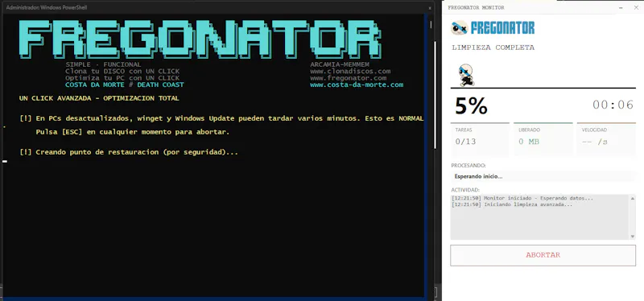Click 'UN CLICK AVANZADA - OPTIMIZACION TOTAL' heading
This screenshot has width=644, height=301.
tap(99, 98)
